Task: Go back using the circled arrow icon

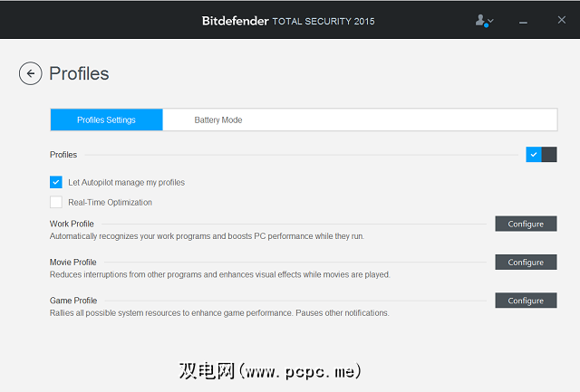Action: pos(30,73)
